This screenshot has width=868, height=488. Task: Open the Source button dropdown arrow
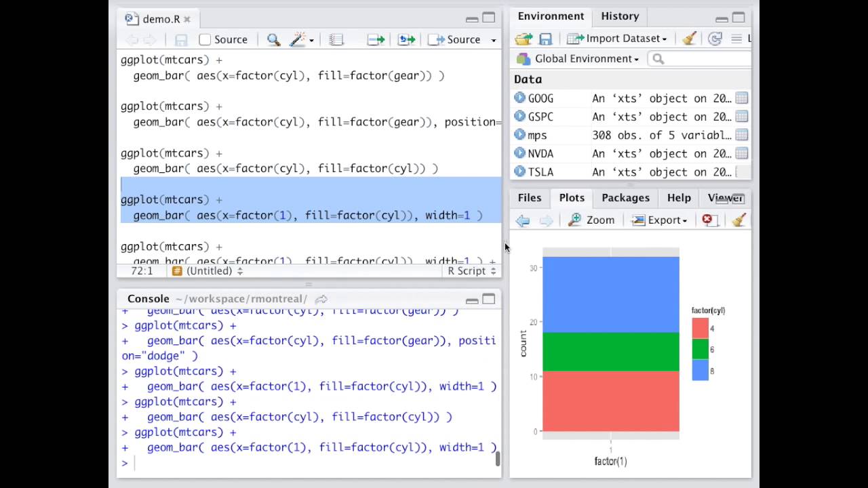(x=493, y=40)
